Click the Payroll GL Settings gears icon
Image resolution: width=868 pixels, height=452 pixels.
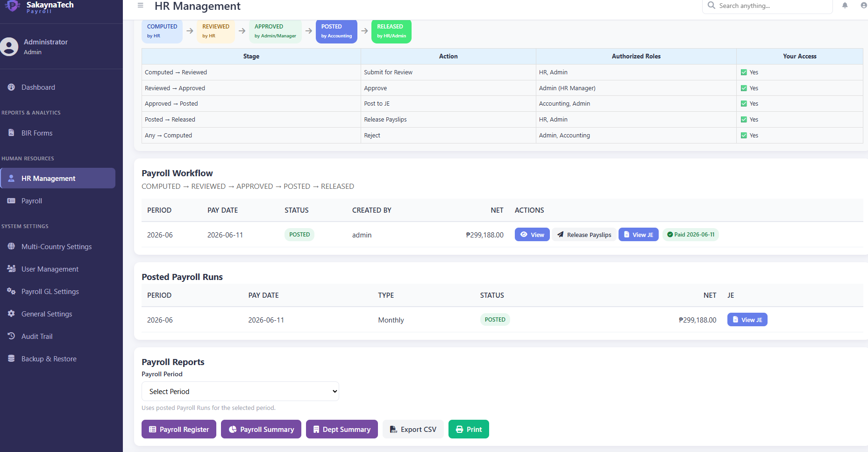point(11,291)
